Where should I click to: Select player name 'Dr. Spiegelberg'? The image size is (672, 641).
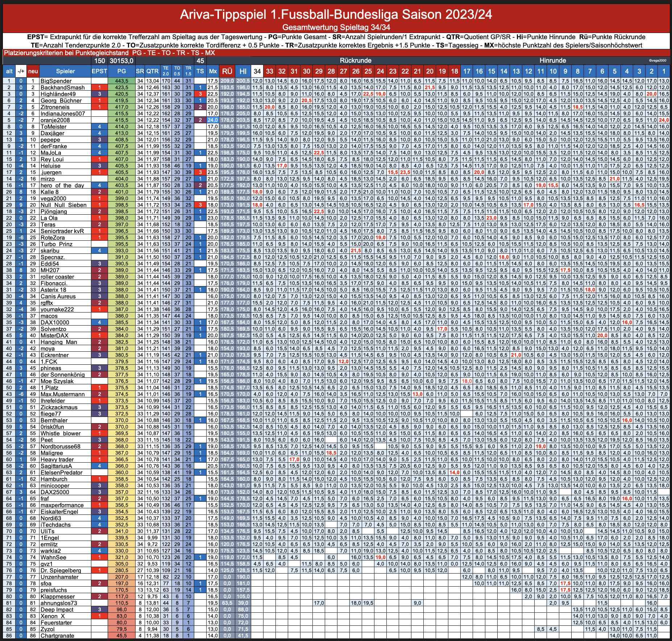tap(61, 570)
